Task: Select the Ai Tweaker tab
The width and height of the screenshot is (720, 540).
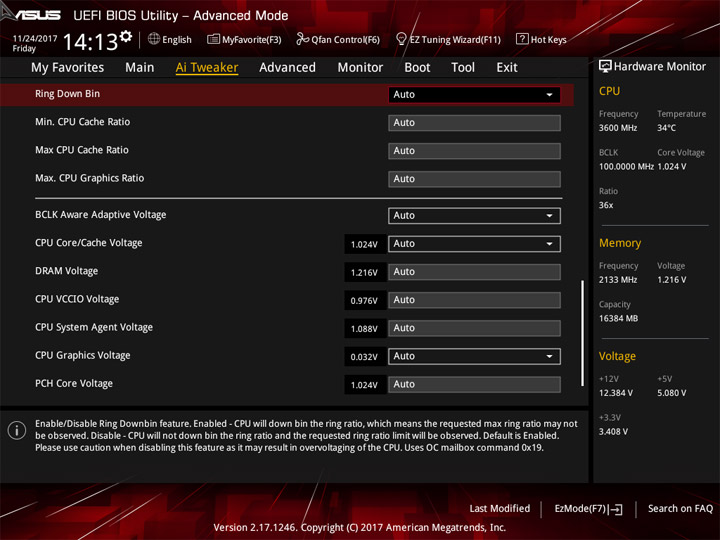Action: coord(207,68)
